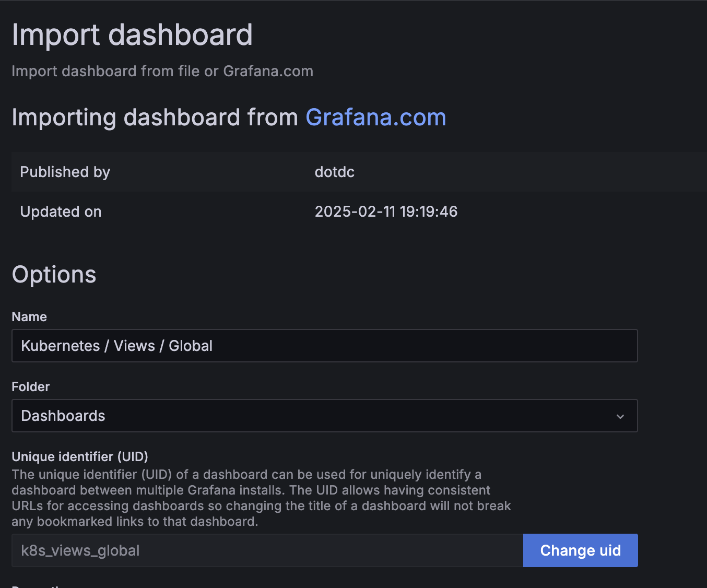Click the Change uid button
707x588 pixels.
coord(580,550)
